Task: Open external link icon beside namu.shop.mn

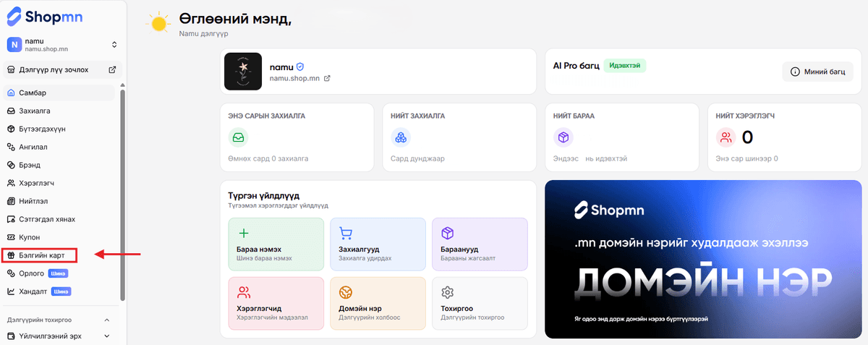Action: 327,78
